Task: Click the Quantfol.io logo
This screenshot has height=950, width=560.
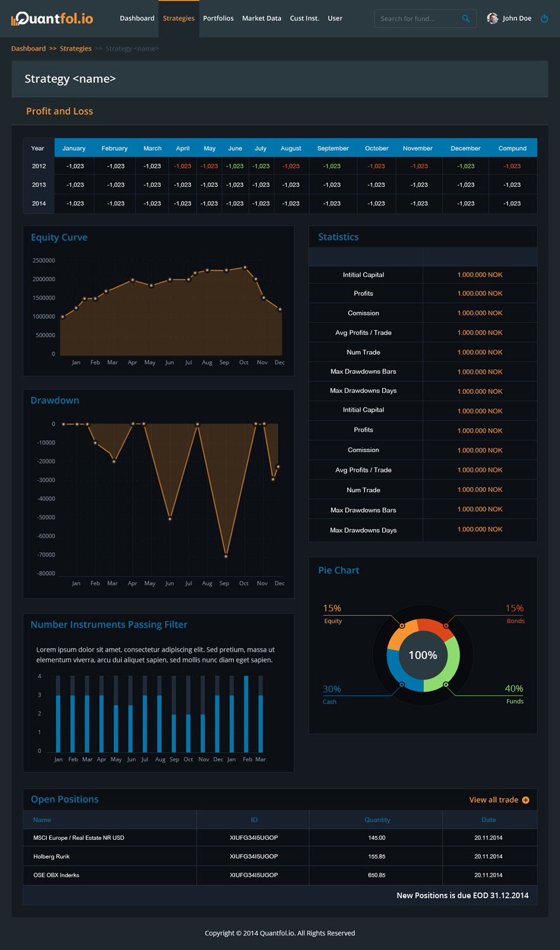Action: [52, 18]
